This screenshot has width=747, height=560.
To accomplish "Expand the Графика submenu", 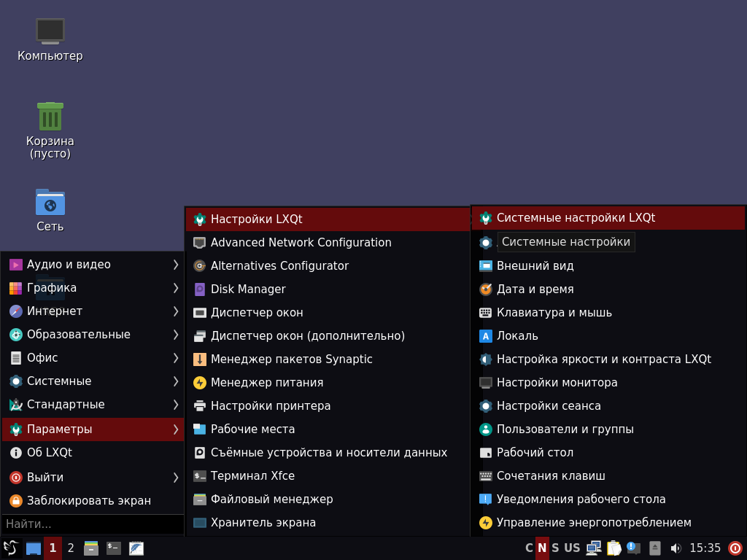I will point(93,287).
